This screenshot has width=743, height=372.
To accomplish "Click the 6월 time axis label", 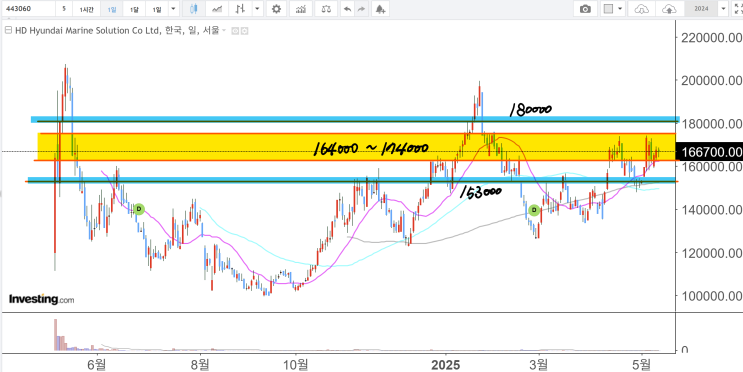I will 98,365.
